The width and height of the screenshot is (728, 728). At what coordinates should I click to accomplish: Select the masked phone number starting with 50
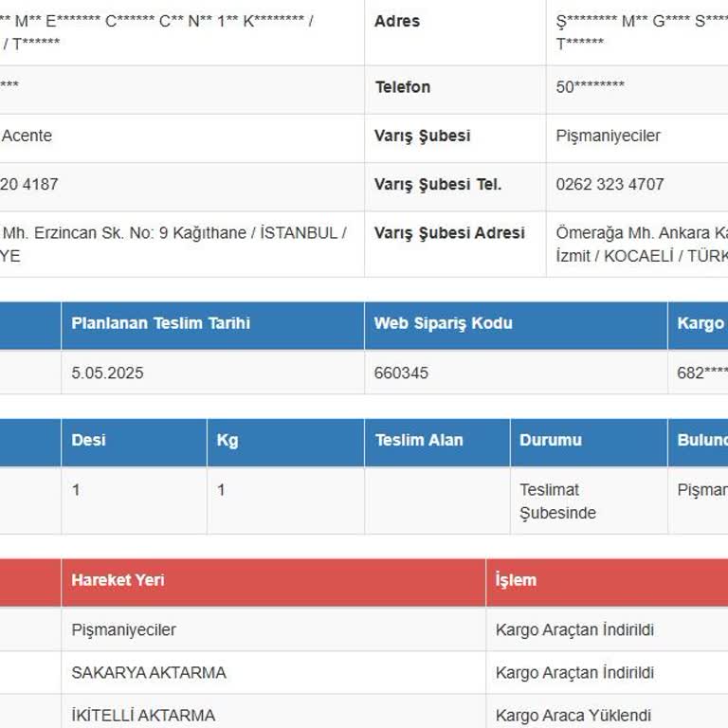pyautogui.click(x=590, y=87)
